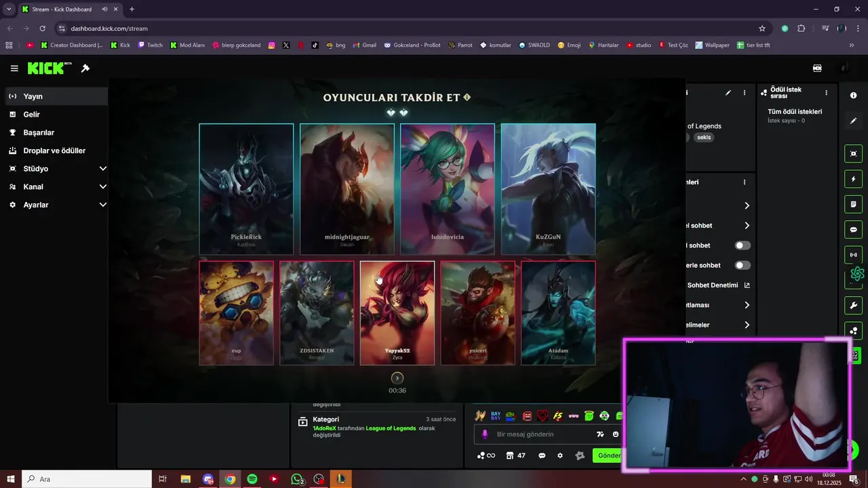Open the Instagram bookmark icon
Viewport: 868px width, 488px height.
click(x=271, y=45)
